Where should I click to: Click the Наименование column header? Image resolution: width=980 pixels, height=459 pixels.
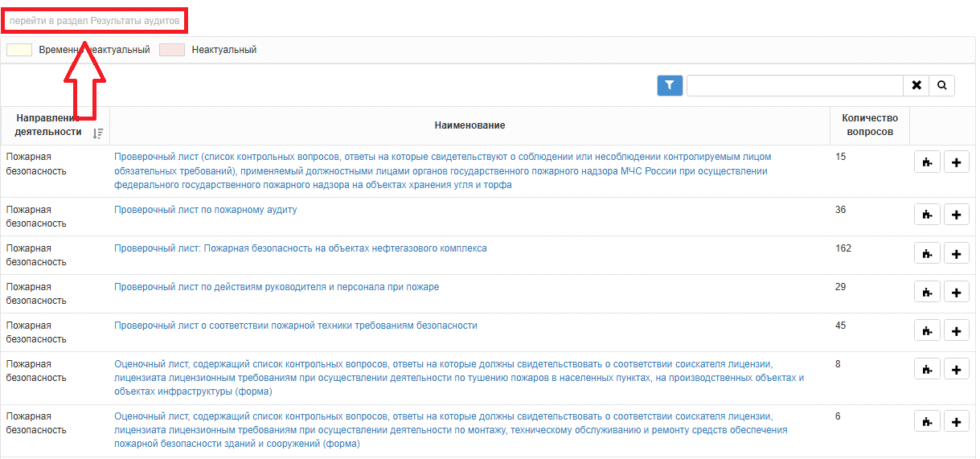tap(469, 125)
